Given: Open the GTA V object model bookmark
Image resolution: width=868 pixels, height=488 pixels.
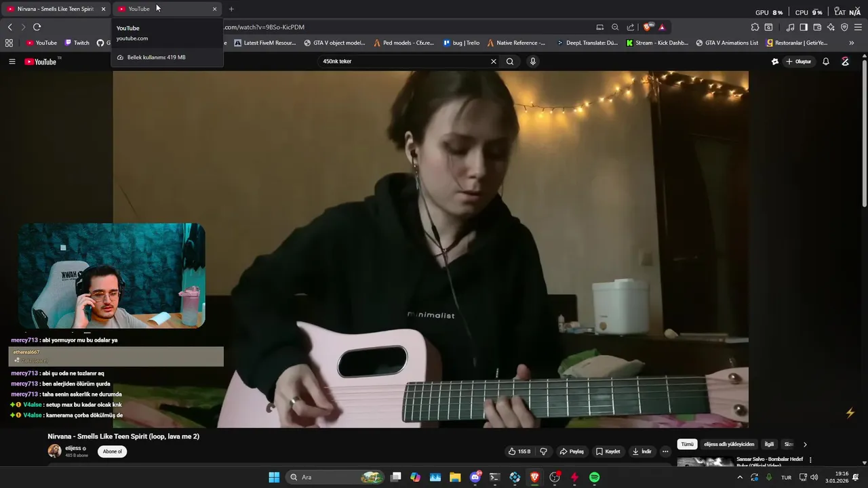Looking at the screenshot, I should click(334, 43).
